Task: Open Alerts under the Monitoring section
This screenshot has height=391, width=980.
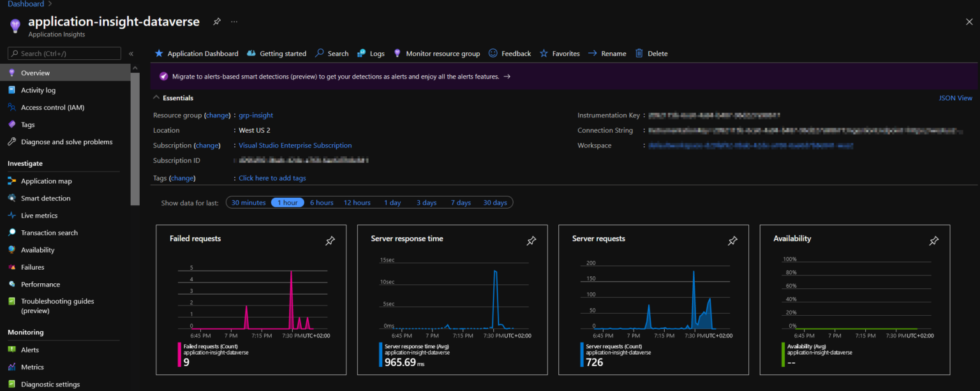Action: [29, 350]
